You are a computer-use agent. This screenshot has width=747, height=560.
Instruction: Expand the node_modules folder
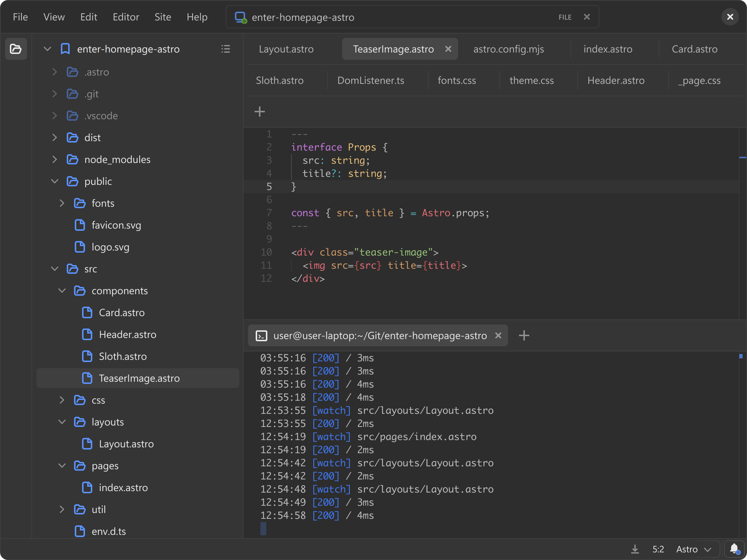(55, 159)
